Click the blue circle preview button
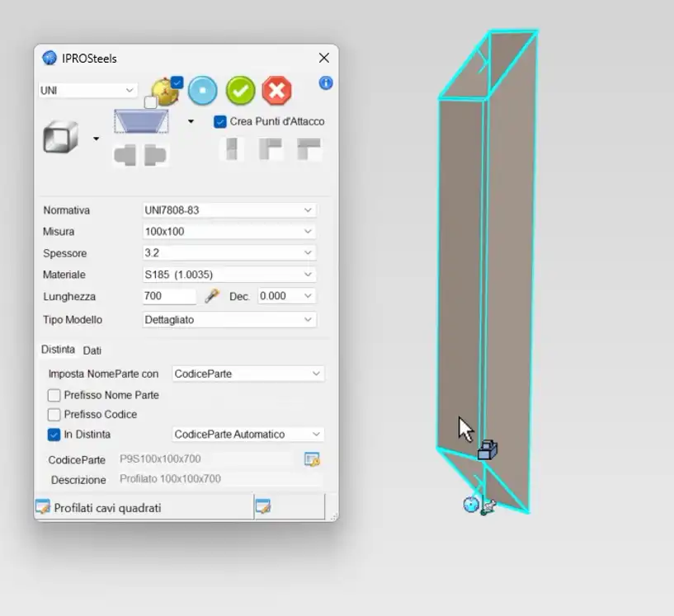The width and height of the screenshot is (674, 616). tap(202, 91)
